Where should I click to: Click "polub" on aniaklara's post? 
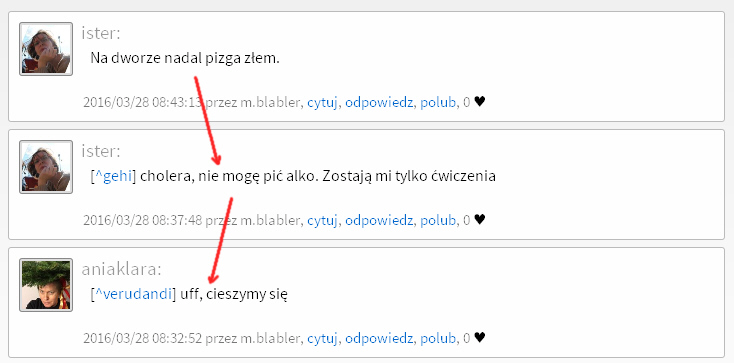[438, 338]
